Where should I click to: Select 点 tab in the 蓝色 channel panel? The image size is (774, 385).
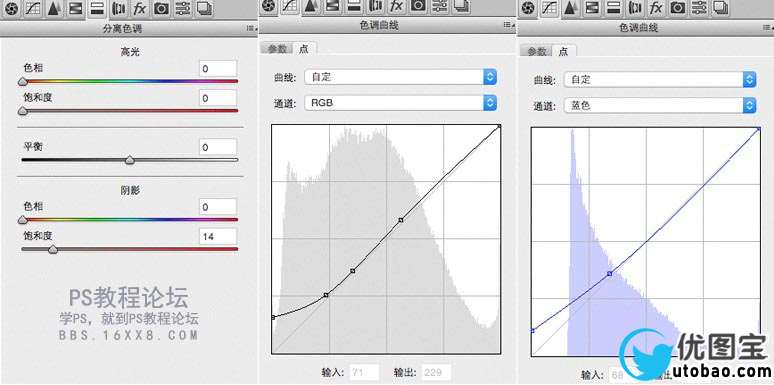563,51
